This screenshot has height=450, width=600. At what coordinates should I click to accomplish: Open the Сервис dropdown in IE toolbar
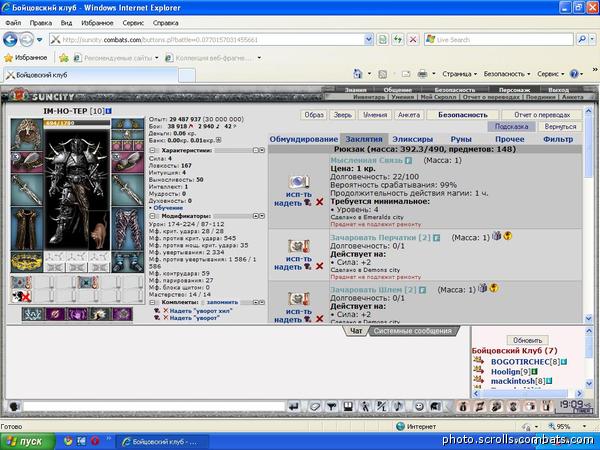point(550,74)
